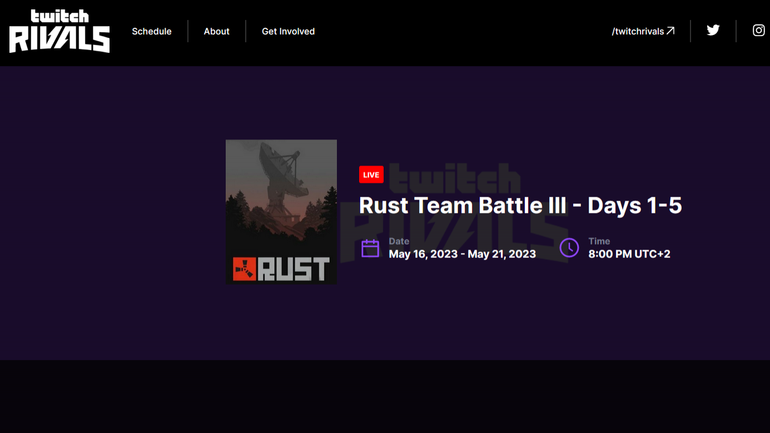Click the Date label

point(399,241)
